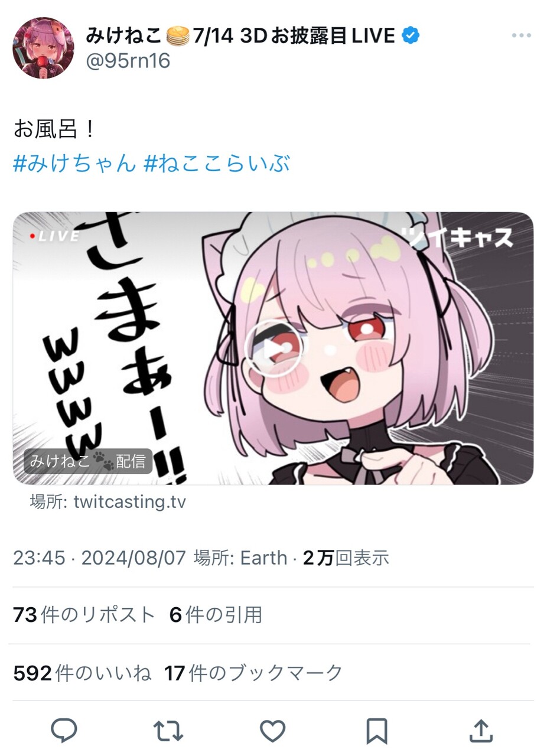Open the #ねここらいぶ hashtag

217,164
